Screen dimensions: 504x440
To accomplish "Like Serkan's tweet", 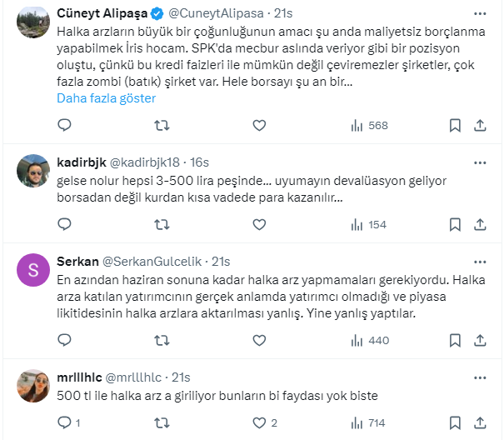I will pos(259,340).
